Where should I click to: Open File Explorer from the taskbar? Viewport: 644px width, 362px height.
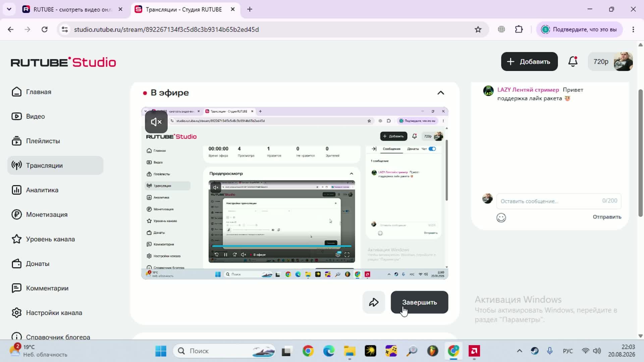pos(350,351)
